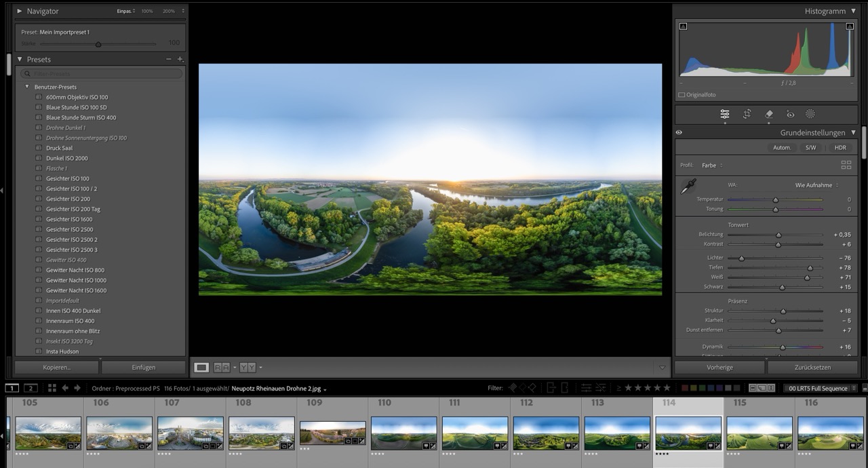Image resolution: width=868 pixels, height=468 pixels.
Task: Collapse the Histogramm panel
Action: [x=854, y=11]
